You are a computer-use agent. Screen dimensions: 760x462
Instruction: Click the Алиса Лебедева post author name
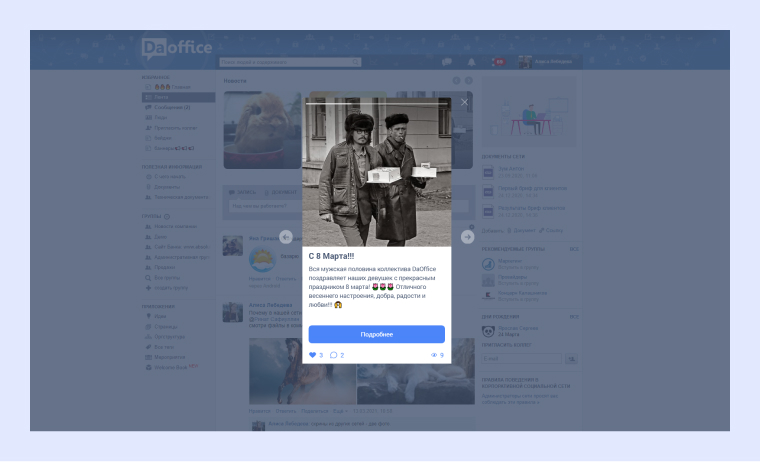270,305
